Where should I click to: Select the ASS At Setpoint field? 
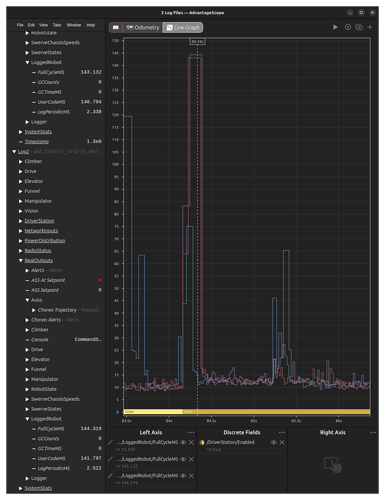pos(48,280)
